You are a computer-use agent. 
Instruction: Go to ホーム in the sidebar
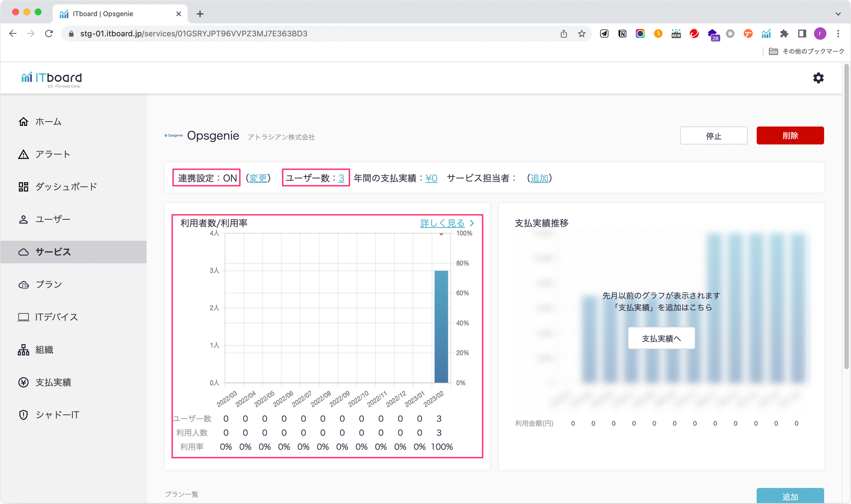48,122
